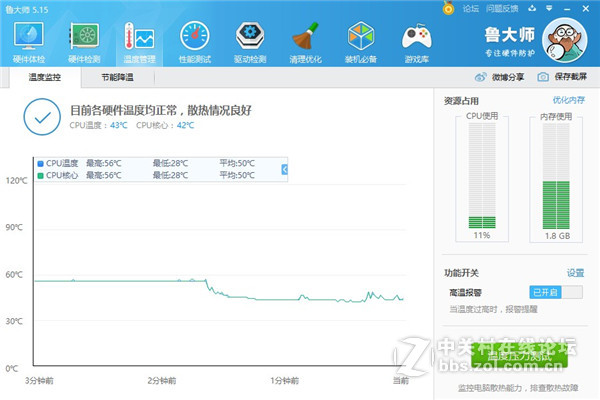
Task: Start the 温度压力测试 green button
Action: (x=519, y=356)
